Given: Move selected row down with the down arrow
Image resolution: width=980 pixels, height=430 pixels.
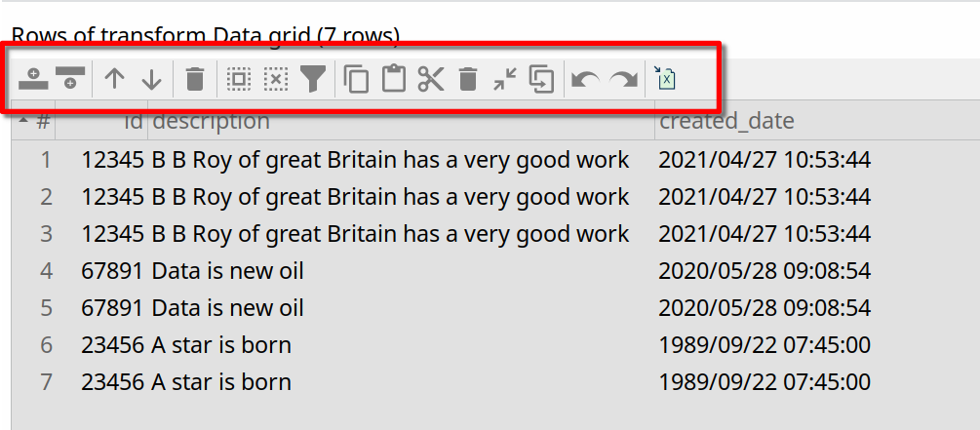Looking at the screenshot, I should click(x=151, y=79).
